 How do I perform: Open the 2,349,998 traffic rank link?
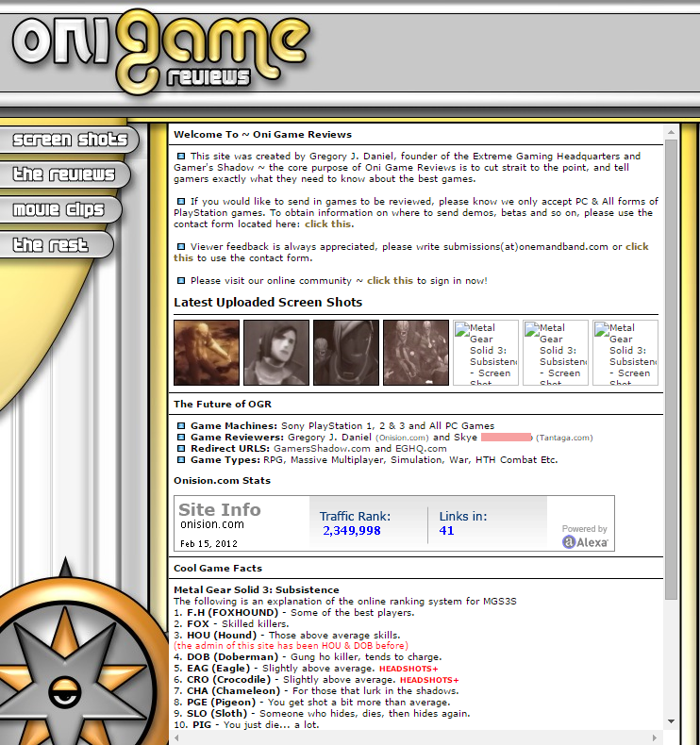[352, 531]
